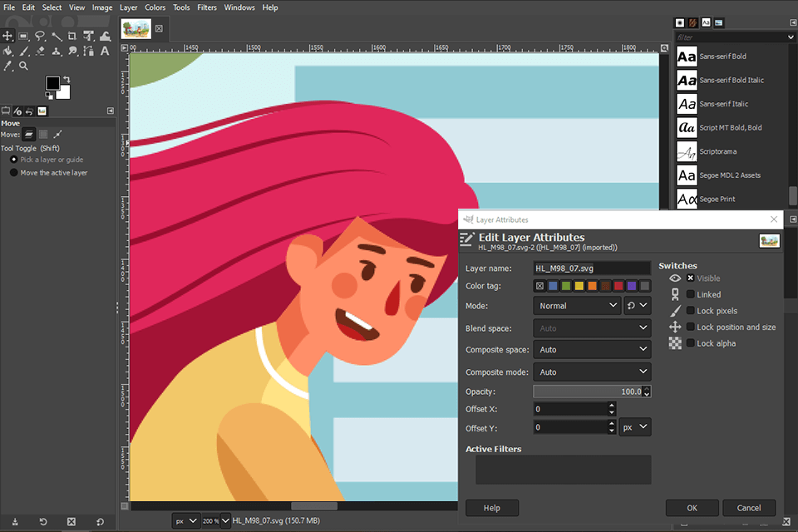Open the Filters menu
Viewport: 798px width, 532px height.
coord(207,7)
